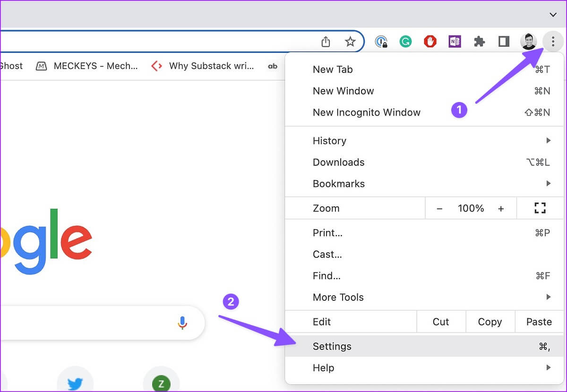Open the Chrome three-dot menu button
567x392 pixels.
click(553, 42)
